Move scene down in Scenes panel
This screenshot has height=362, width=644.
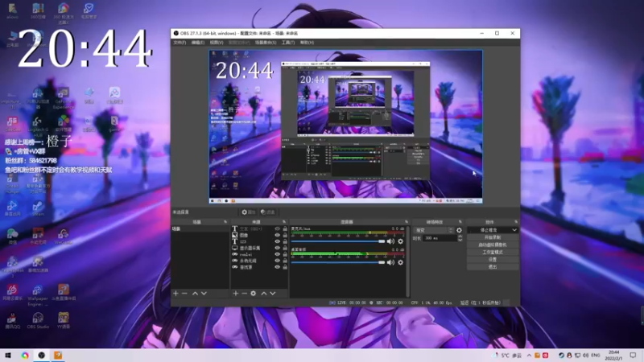click(204, 294)
